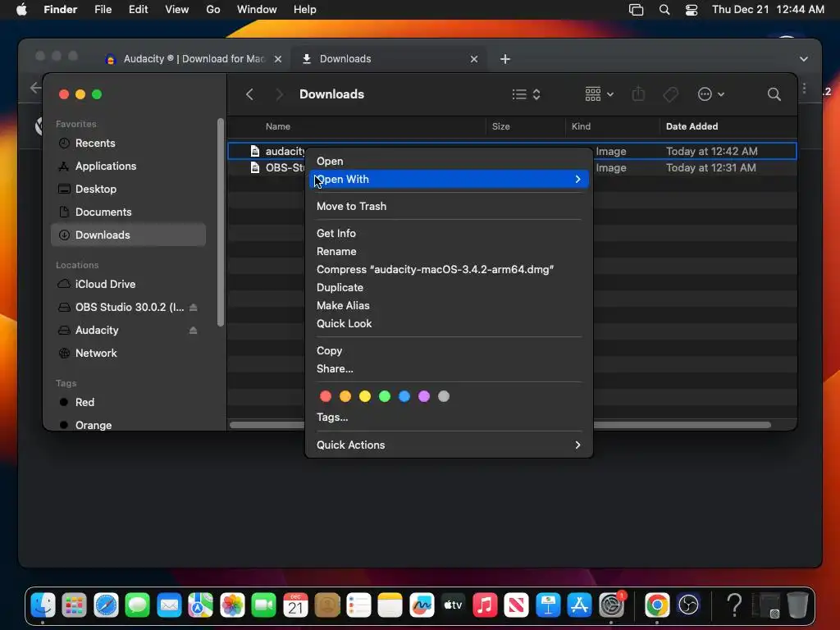Click the Share toolbar icon in Finder
Viewport: 840px width, 630px height.
[638, 94]
